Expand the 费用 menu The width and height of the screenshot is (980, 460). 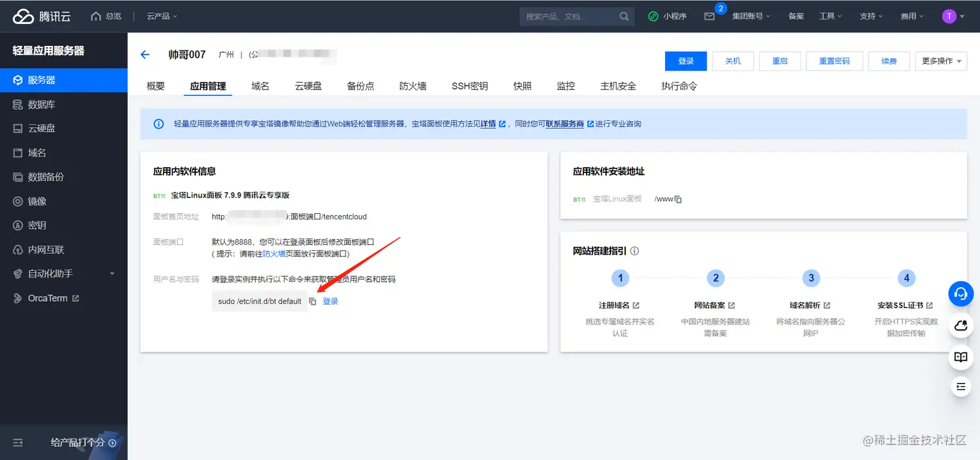pyautogui.click(x=912, y=16)
